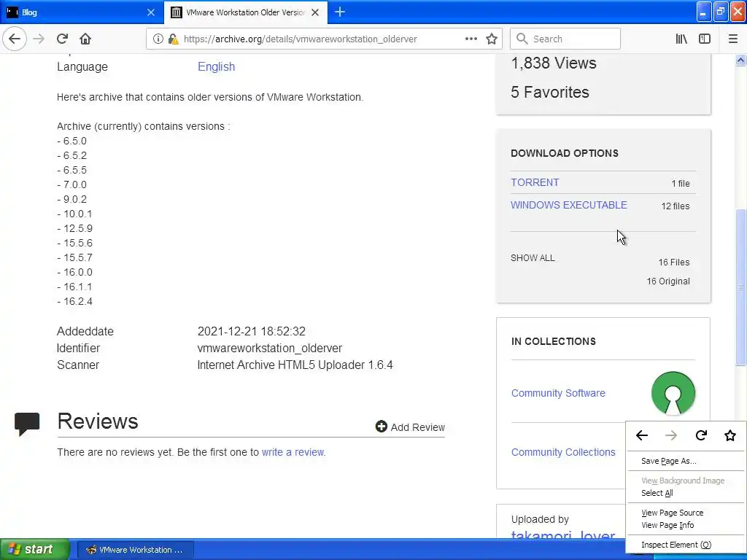Click reload icon in context menu
Image resolution: width=747 pixels, height=560 pixels.
[x=701, y=435]
